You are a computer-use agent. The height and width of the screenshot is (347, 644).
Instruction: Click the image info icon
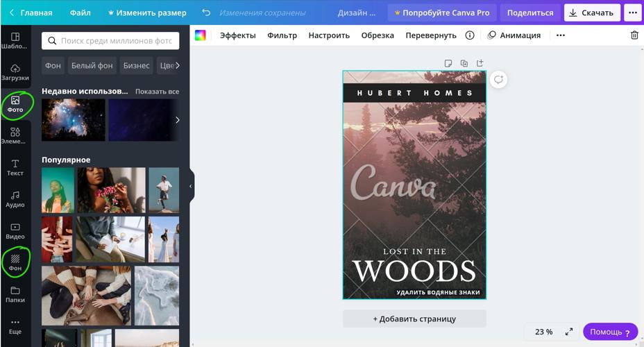point(470,35)
